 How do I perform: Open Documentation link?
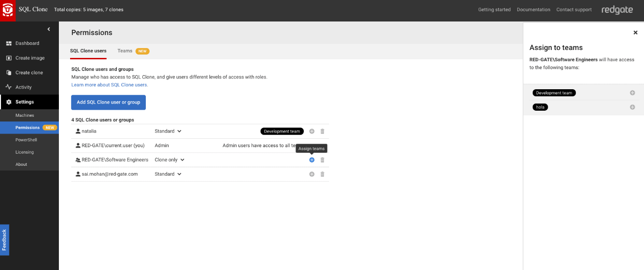(x=533, y=10)
